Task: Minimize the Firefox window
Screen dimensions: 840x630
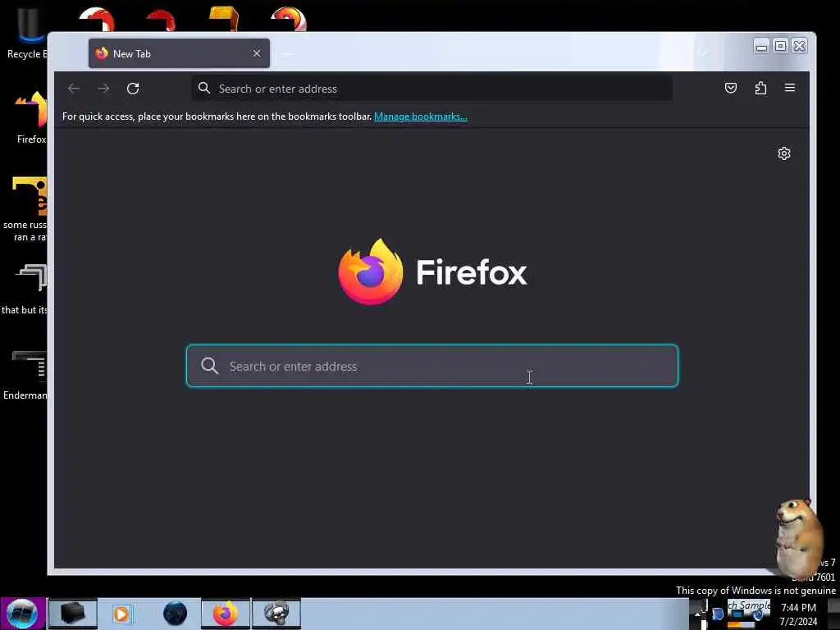Action: pos(761,47)
